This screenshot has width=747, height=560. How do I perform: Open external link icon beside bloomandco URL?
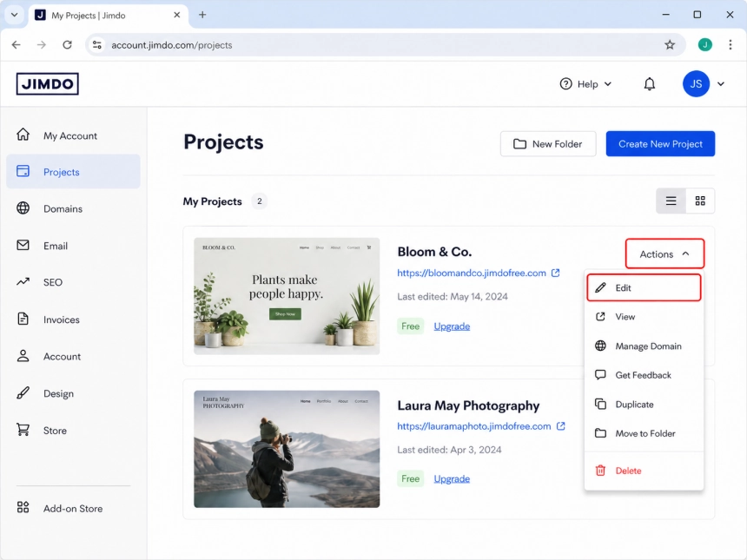click(556, 273)
